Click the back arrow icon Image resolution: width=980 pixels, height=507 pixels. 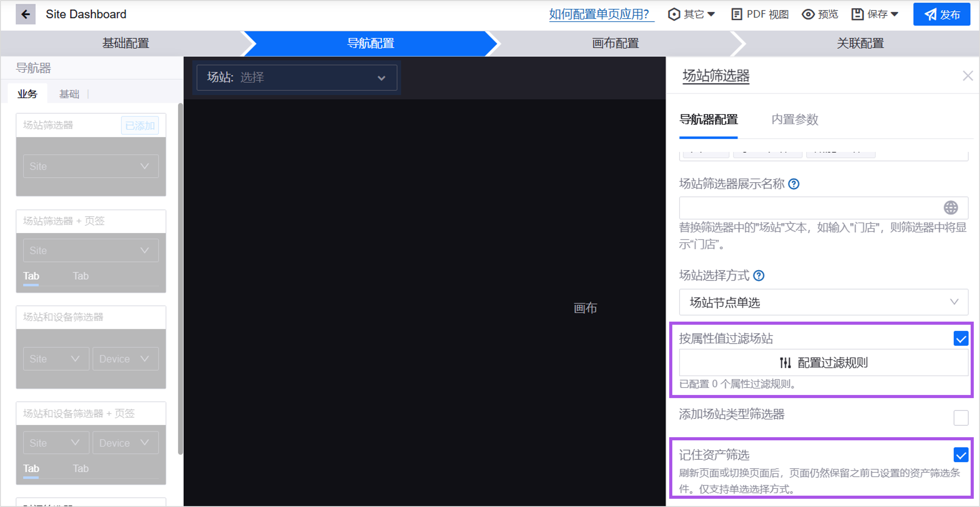(26, 14)
